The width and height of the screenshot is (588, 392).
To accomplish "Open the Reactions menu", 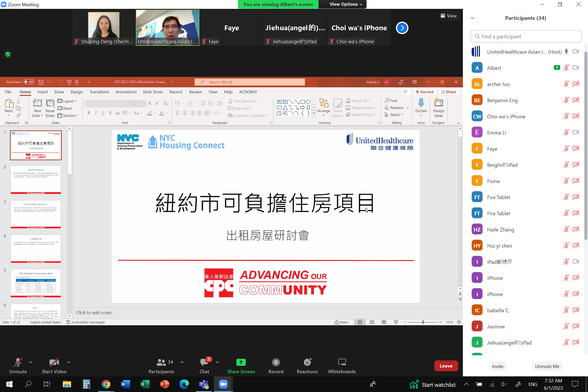I will coord(307,365).
